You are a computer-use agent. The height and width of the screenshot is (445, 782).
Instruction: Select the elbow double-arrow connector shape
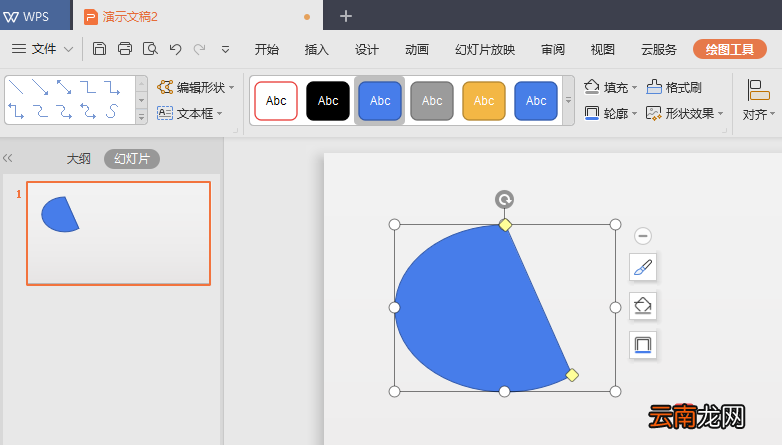[x=16, y=111]
